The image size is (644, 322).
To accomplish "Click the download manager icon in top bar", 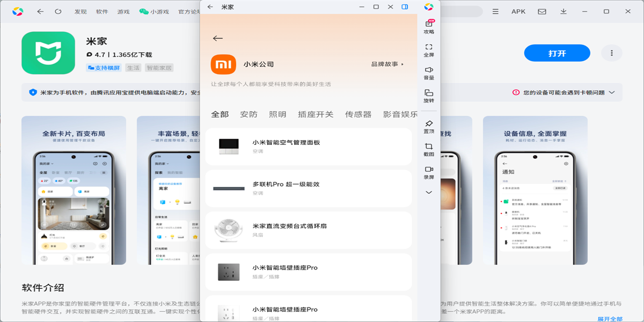I will pos(563,11).
